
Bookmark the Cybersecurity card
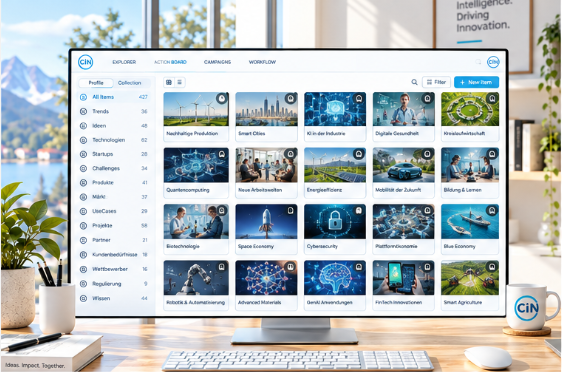(x=359, y=210)
